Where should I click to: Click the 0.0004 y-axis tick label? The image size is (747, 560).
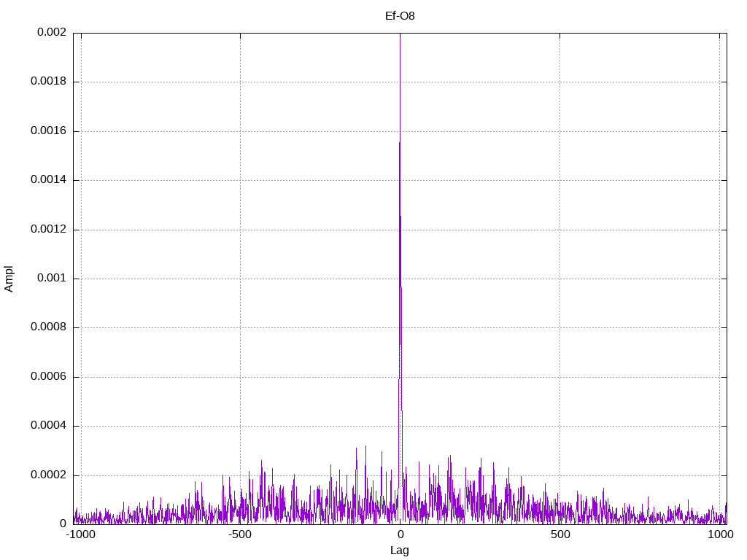click(48, 426)
